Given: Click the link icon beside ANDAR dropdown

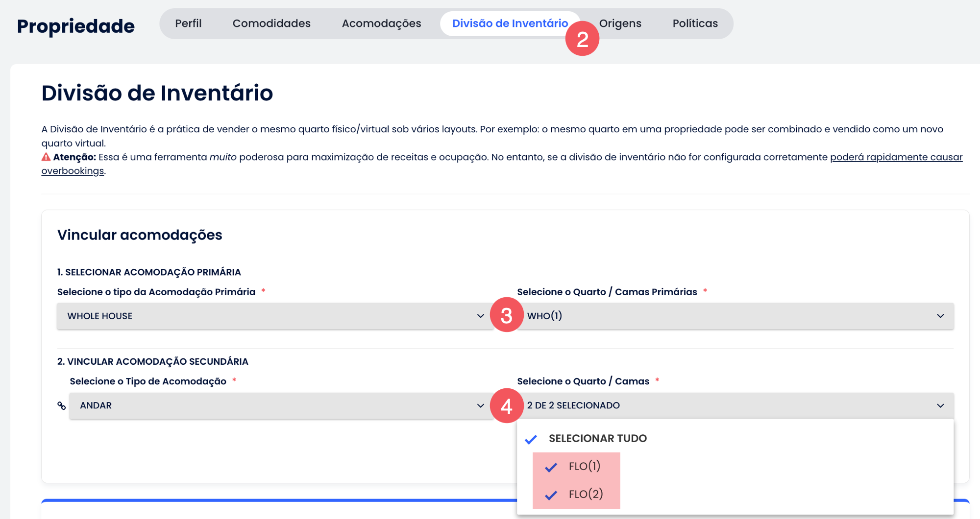Looking at the screenshot, I should (62, 405).
